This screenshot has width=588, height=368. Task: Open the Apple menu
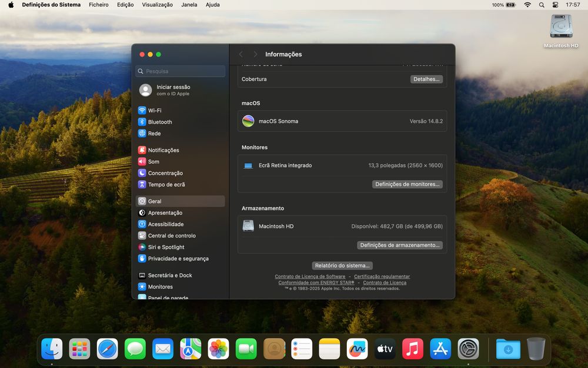click(11, 5)
